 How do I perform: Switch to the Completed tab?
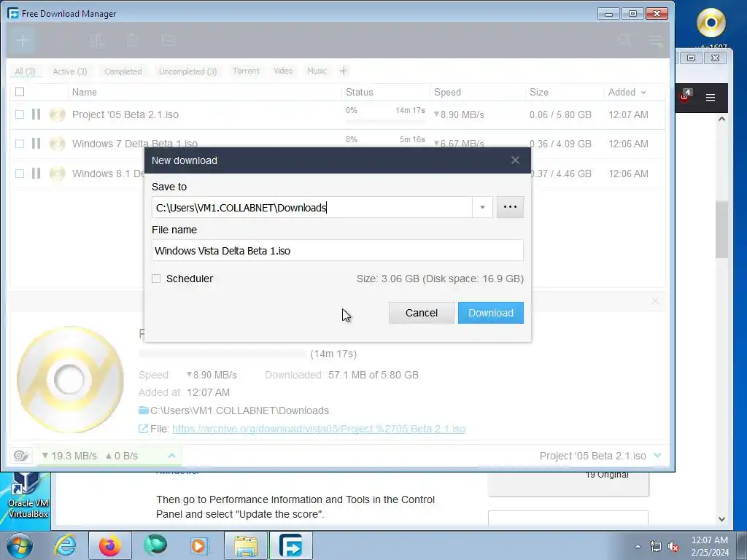click(x=123, y=71)
